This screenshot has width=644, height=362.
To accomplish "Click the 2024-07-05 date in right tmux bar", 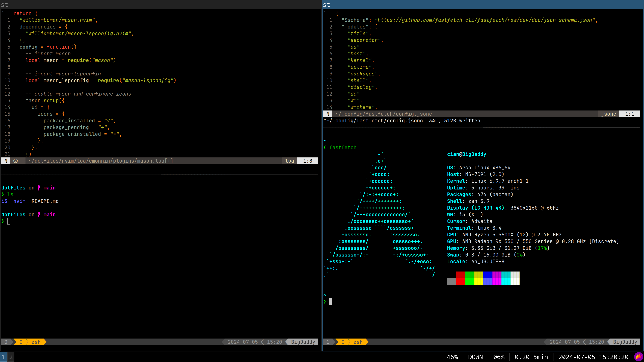I will point(565,342).
